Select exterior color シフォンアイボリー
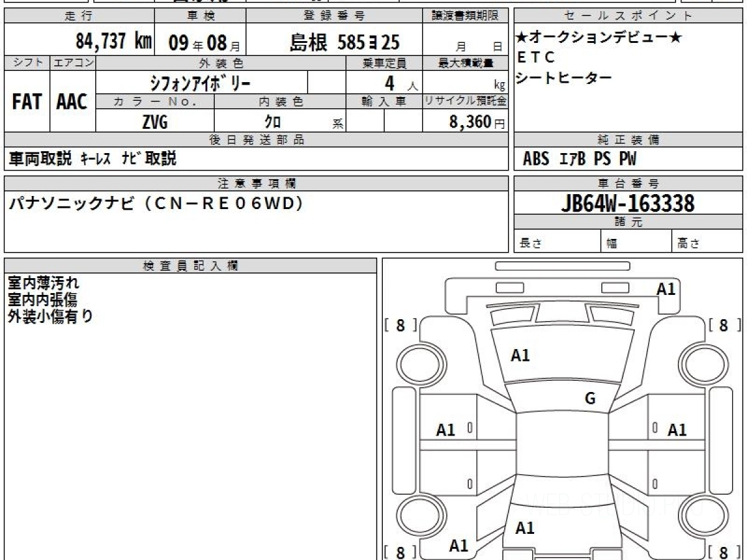This screenshot has width=747, height=560. tap(200, 82)
